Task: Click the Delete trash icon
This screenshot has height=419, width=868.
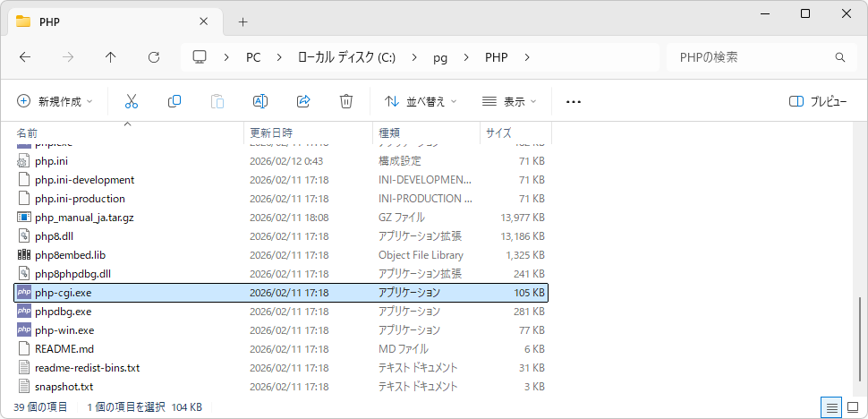Action: (x=346, y=101)
